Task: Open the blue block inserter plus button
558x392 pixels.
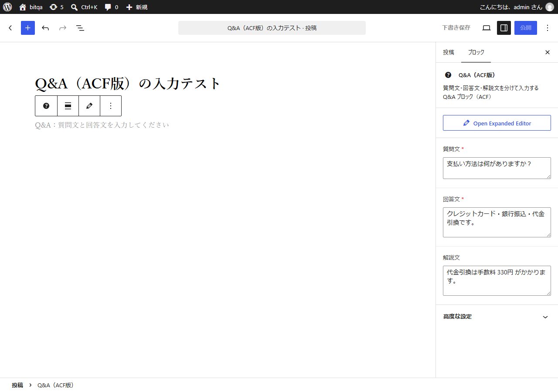Action: tap(28, 28)
